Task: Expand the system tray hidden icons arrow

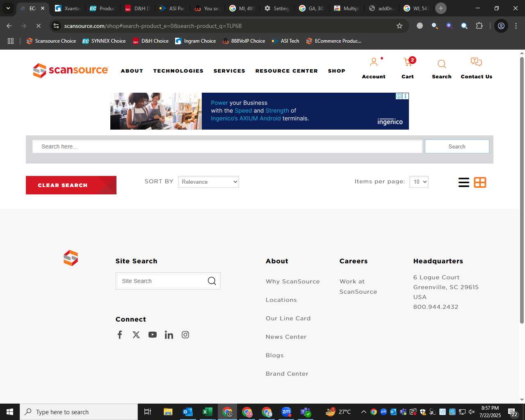Action: 363,412
